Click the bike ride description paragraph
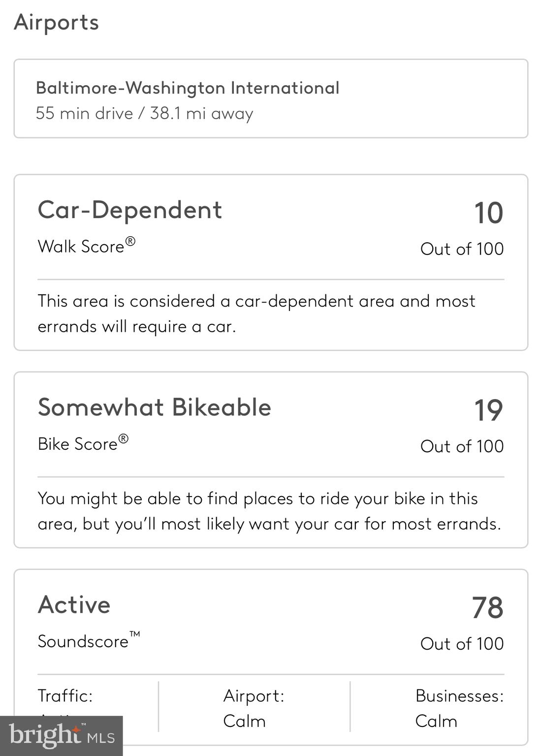542x756 pixels. 269,511
